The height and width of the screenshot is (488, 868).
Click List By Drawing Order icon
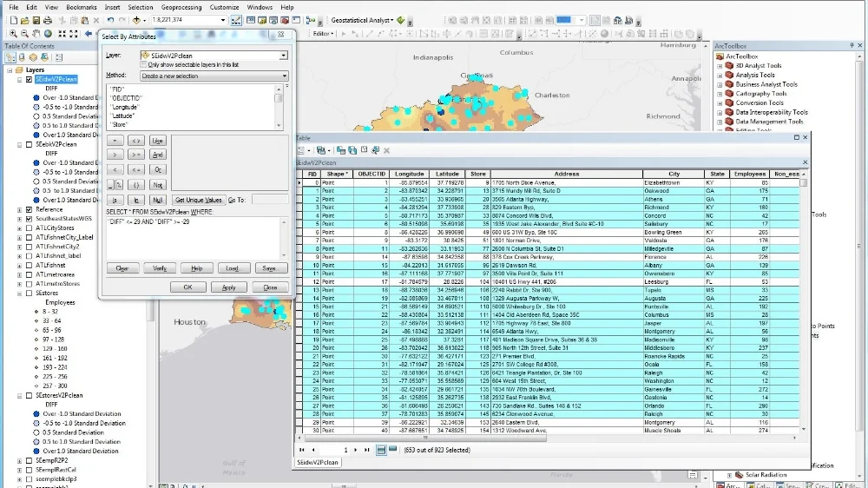click(x=10, y=57)
